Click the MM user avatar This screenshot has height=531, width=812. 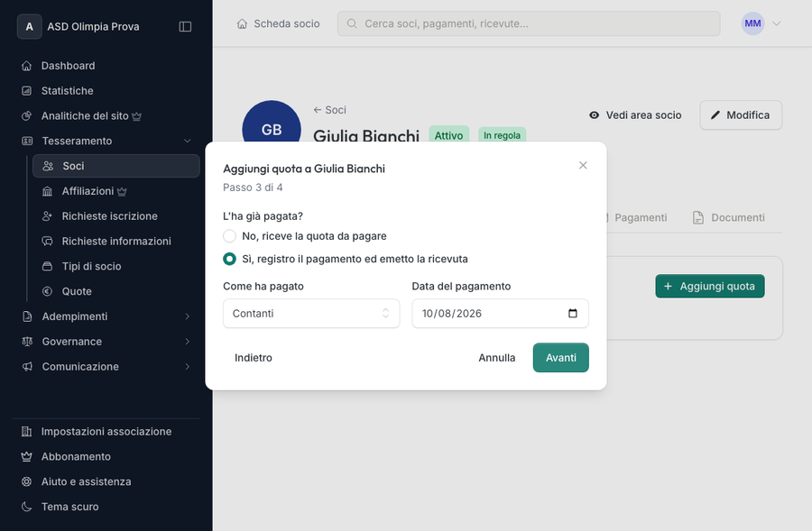pos(752,23)
